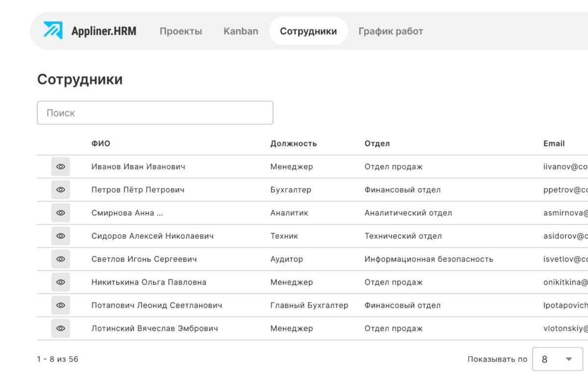Open the Проекты tab
This screenshot has height=392, width=588.
click(181, 31)
